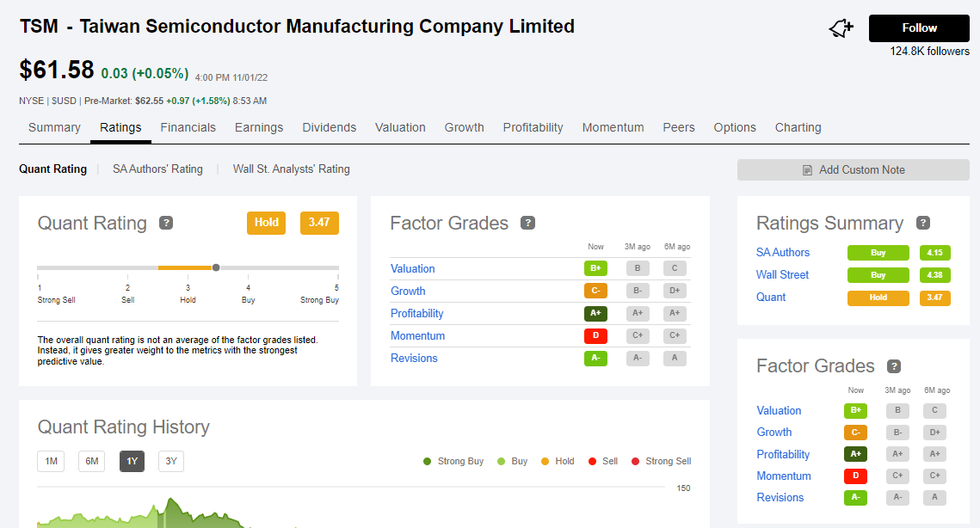
Task: Click the SA Authors Buy badge
Action: (x=878, y=253)
